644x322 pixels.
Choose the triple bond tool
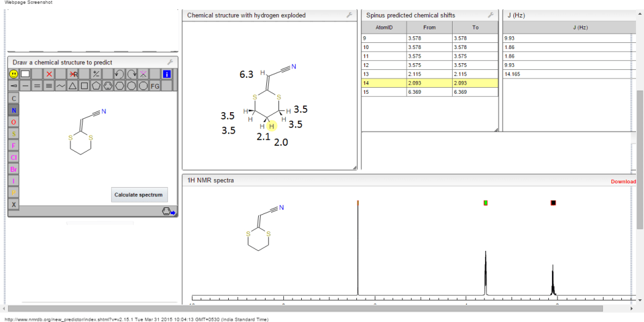click(x=49, y=86)
